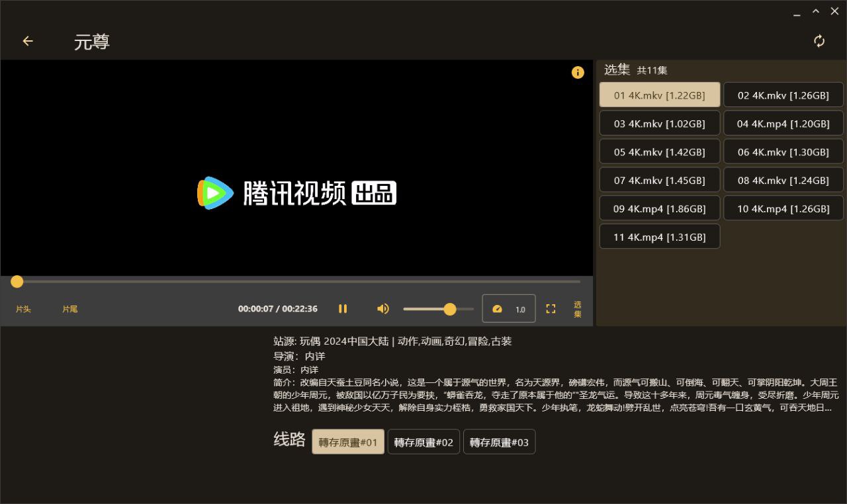The height and width of the screenshot is (504, 847).
Task: Set the 片头 intro skip point
Action: (x=23, y=309)
